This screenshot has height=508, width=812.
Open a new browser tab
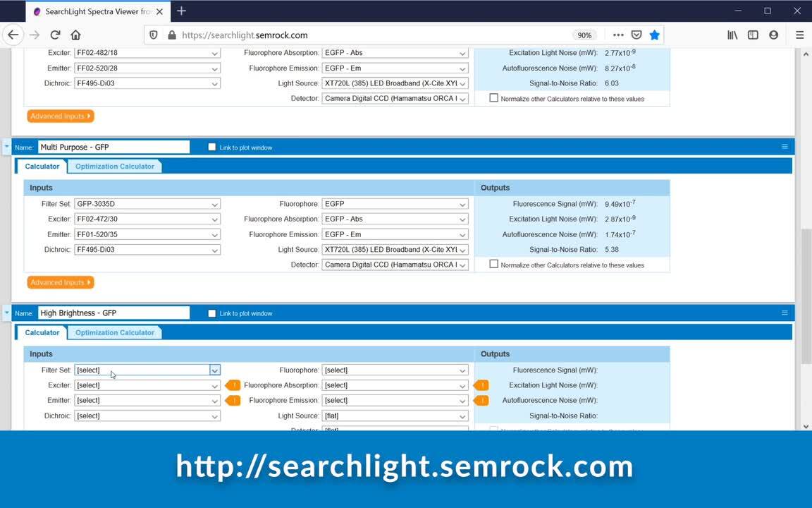point(181,11)
